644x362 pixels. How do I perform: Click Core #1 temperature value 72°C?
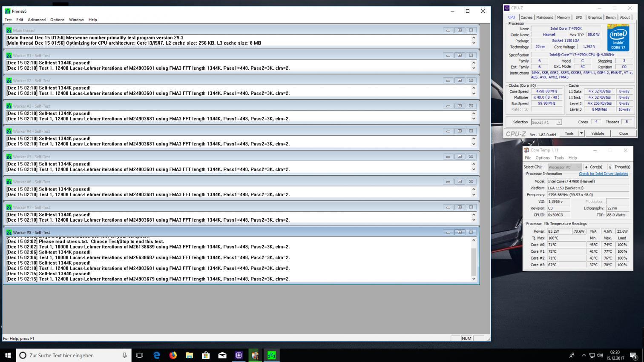click(x=566, y=251)
